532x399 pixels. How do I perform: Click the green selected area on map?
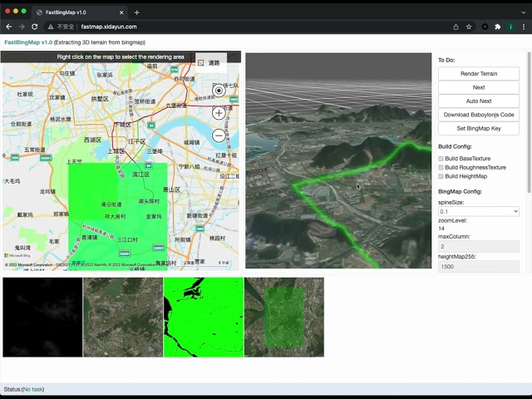click(118, 216)
